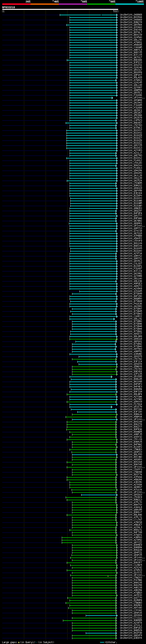Viewport: 146px width, 644px height.
Task: Select the label UniRef100_A2ZAL3
Action: coord(131,527)
